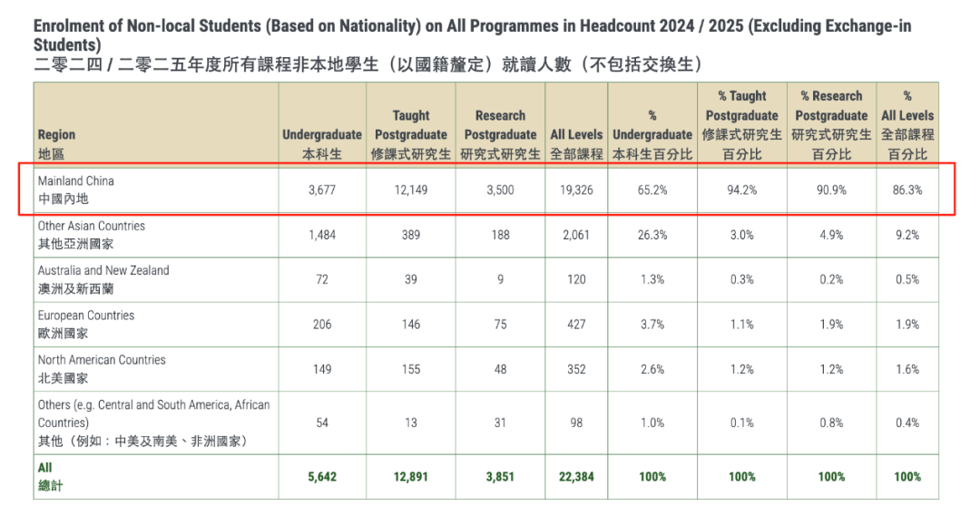The width and height of the screenshot is (980, 525).
Task: Select the 12,149 taught postgraduate cell
Action: click(x=411, y=190)
